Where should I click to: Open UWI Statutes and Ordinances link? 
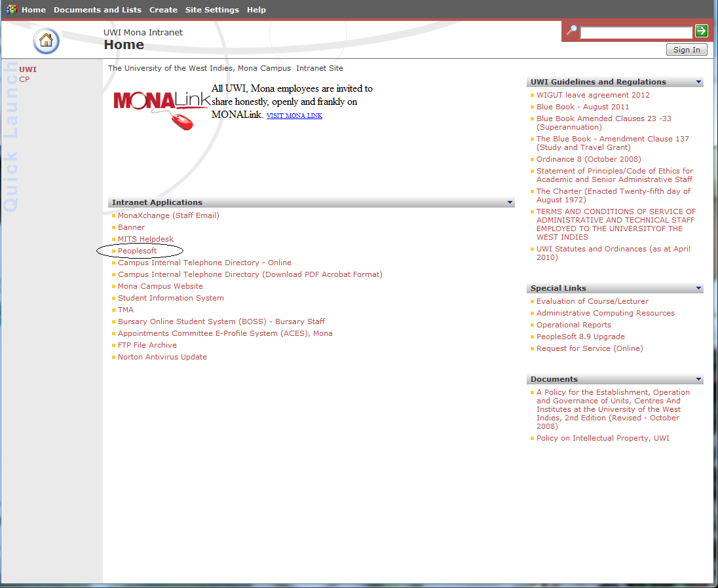click(x=614, y=253)
